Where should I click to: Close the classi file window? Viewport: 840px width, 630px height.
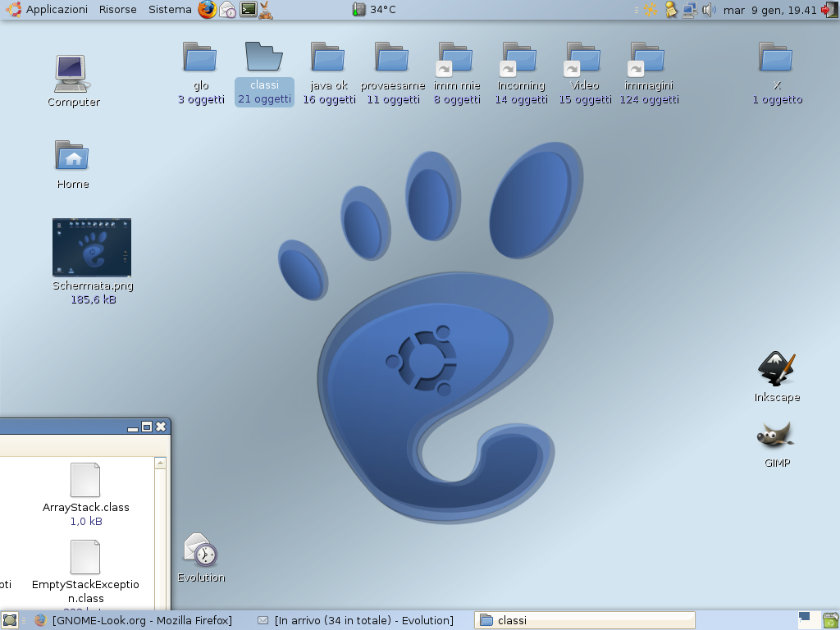pyautogui.click(x=161, y=427)
